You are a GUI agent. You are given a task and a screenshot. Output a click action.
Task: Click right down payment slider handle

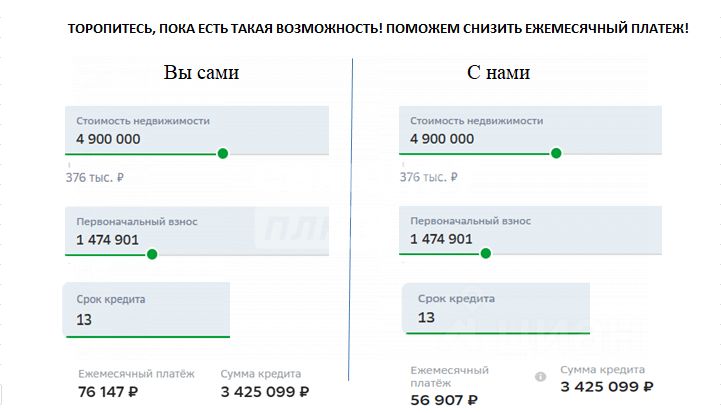click(486, 253)
